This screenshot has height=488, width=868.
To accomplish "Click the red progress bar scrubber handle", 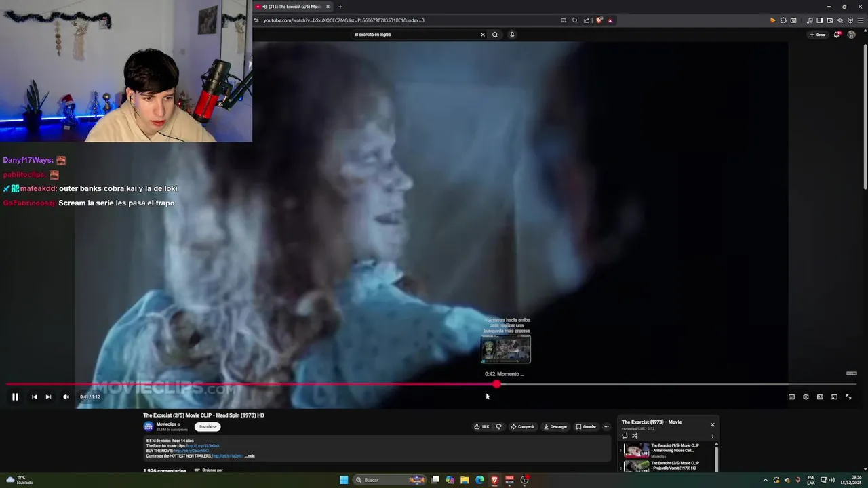I will [x=497, y=384].
